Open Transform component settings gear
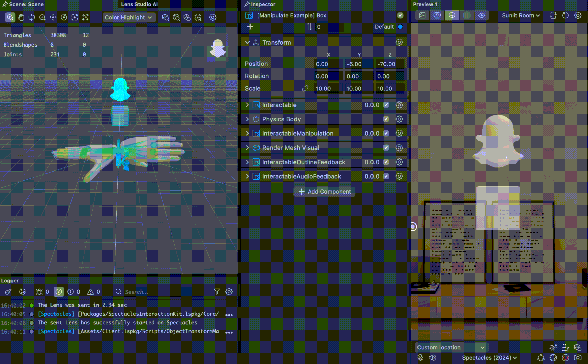Screen dimensions: 588x364 399,42
